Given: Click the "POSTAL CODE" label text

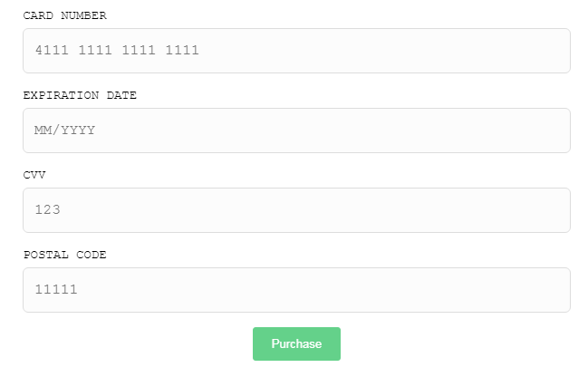Looking at the screenshot, I should coord(64,255).
